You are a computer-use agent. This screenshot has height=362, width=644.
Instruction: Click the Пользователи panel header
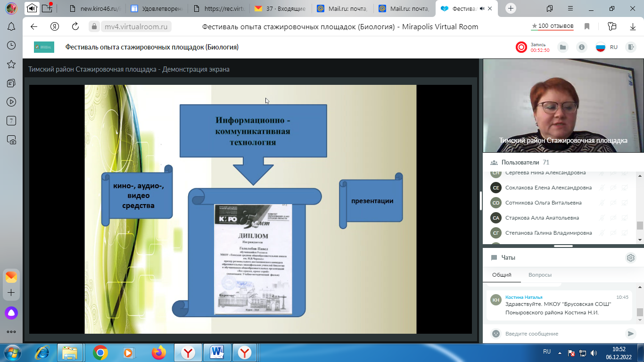pos(563,163)
